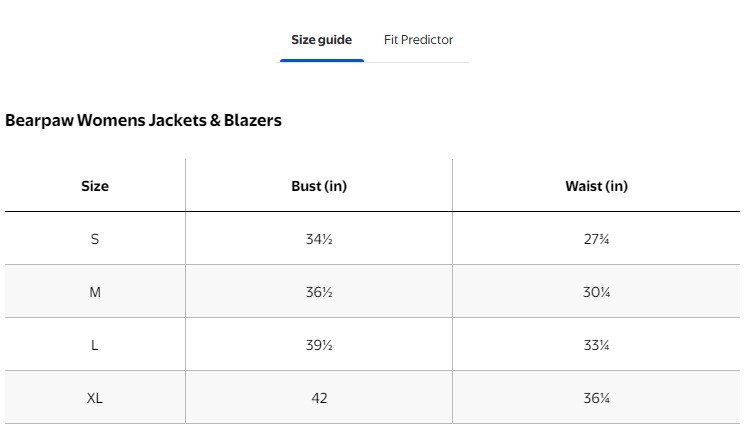The image size is (746, 441).
Task: Click the Waist (in) column header
Action: point(596,186)
